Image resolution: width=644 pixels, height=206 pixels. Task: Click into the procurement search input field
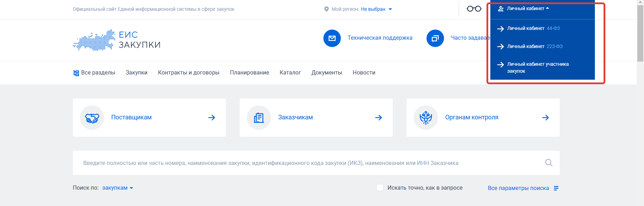(x=307, y=163)
